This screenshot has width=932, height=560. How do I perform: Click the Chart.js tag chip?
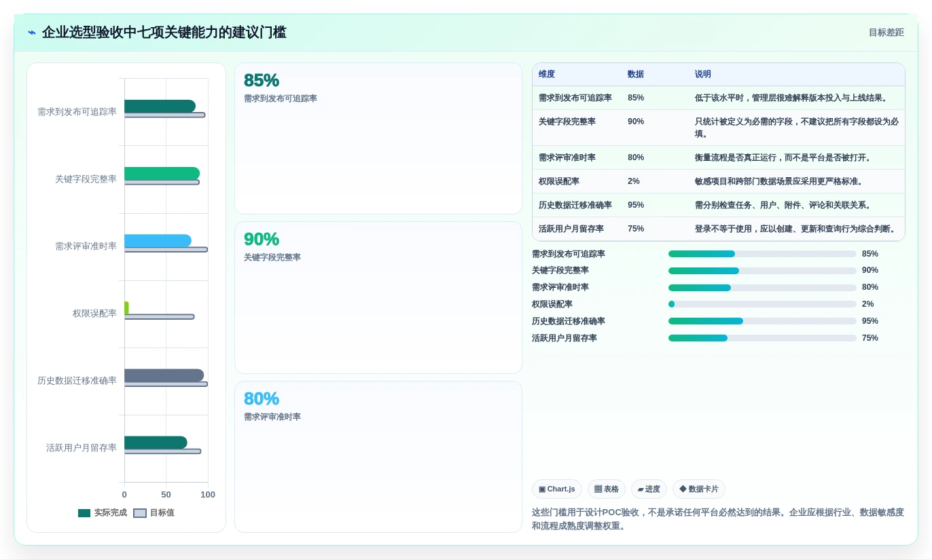(557, 489)
